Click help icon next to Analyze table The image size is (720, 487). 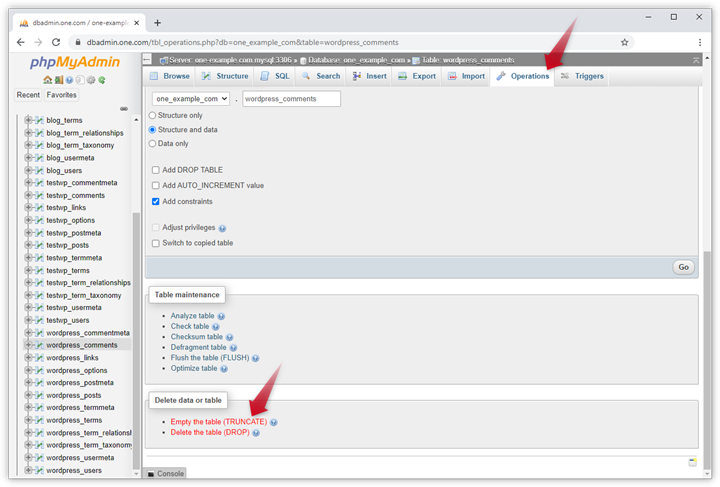[221, 316]
